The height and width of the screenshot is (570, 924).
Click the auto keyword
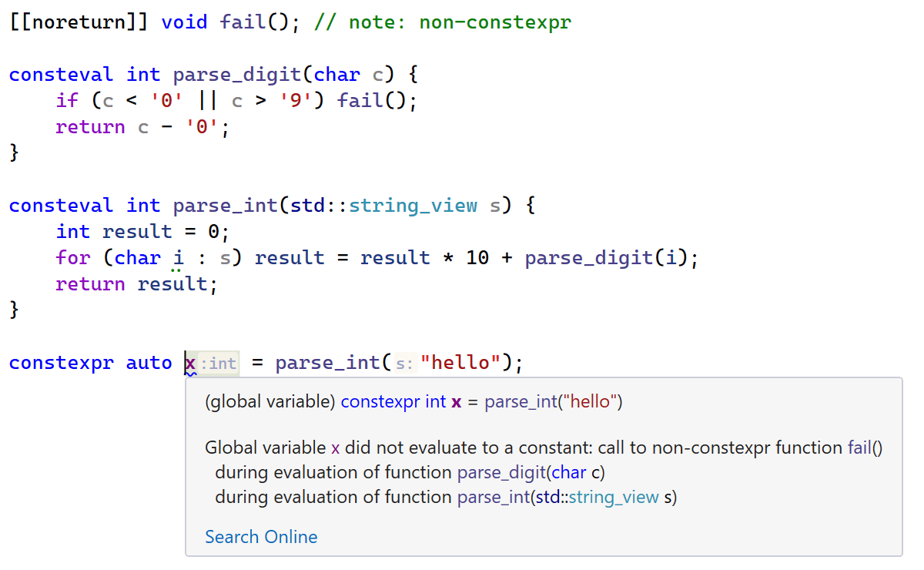[149, 363]
